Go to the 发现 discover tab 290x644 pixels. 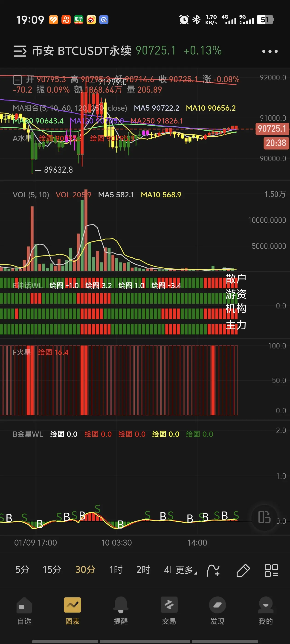point(217,611)
